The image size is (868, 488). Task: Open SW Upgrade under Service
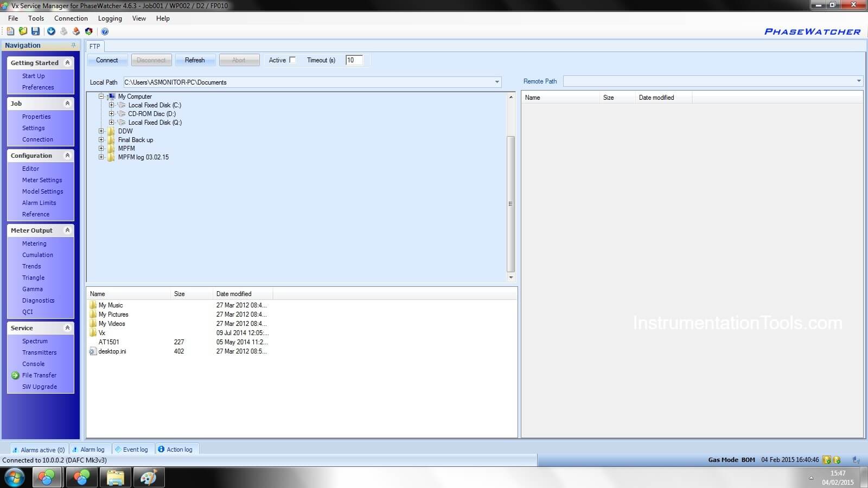point(40,387)
